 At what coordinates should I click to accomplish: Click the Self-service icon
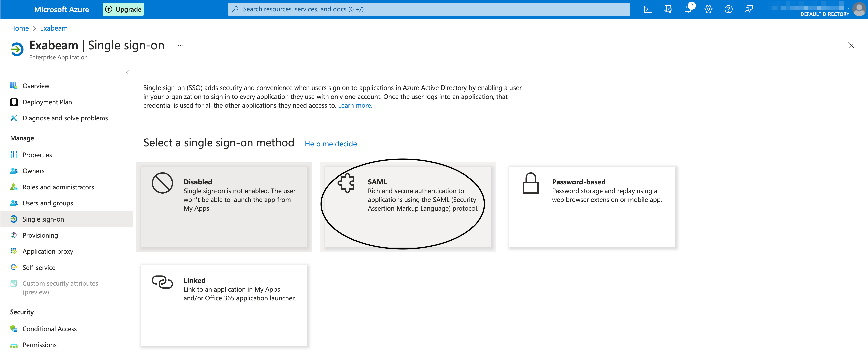14,267
